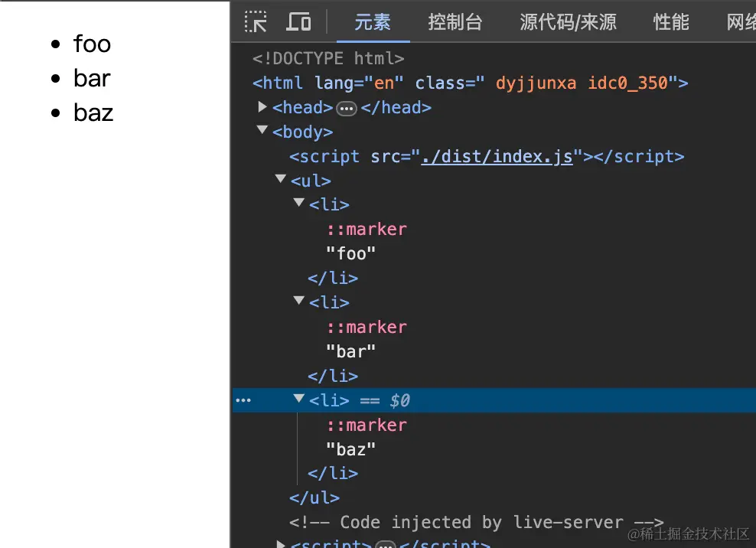Click the three-dot actions on selected row

point(243,400)
